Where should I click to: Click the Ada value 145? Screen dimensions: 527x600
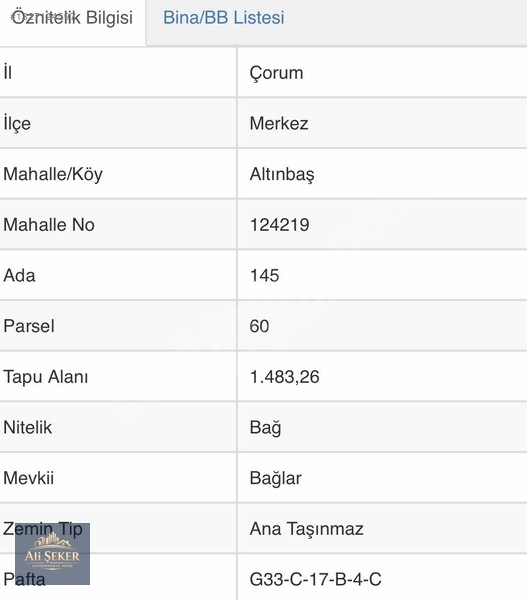pyautogui.click(x=264, y=276)
